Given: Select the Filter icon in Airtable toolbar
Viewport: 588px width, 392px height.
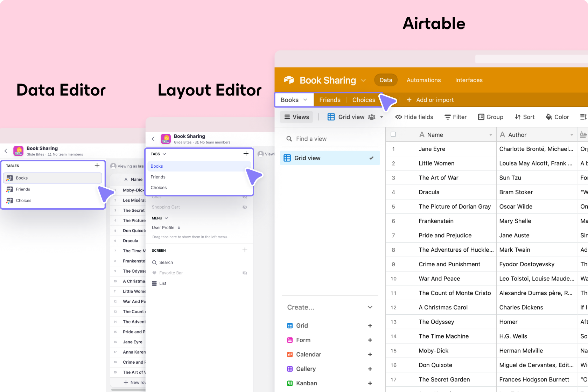Looking at the screenshot, I should click(447, 117).
